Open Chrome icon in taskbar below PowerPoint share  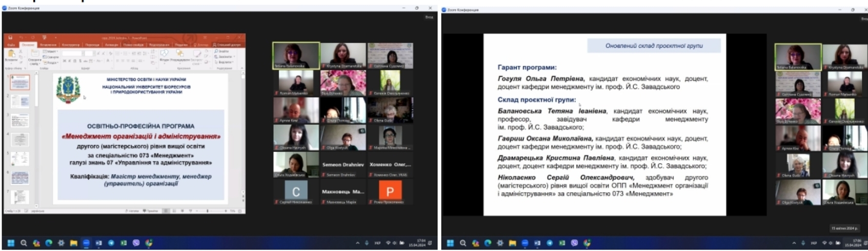(x=149, y=243)
